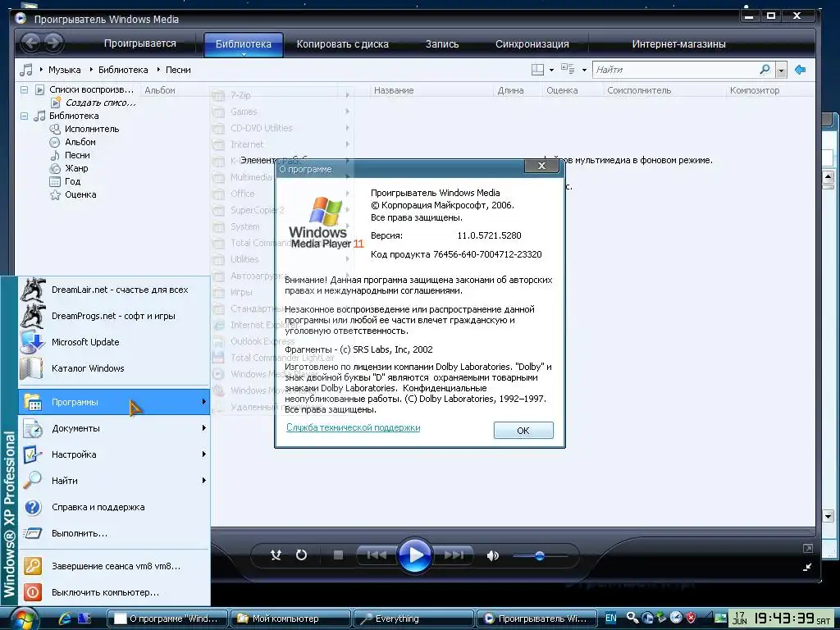Image resolution: width=840 pixels, height=630 pixels.
Task: Open Справка и поддержка
Action: 113,507
